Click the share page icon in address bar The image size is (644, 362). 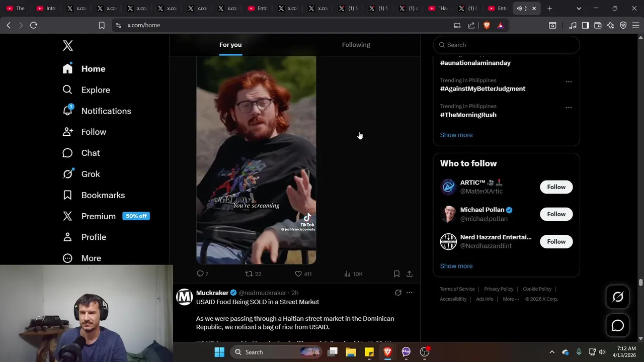pyautogui.click(x=471, y=25)
